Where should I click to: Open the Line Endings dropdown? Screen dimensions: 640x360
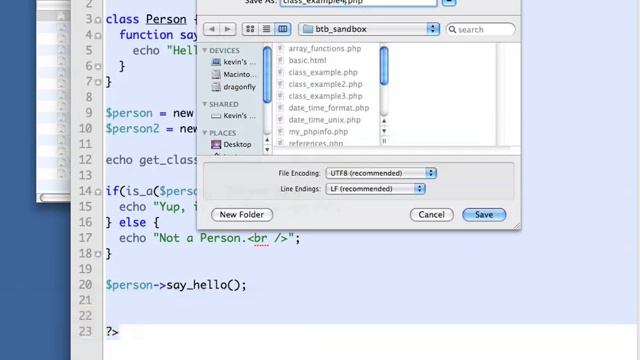click(376, 189)
